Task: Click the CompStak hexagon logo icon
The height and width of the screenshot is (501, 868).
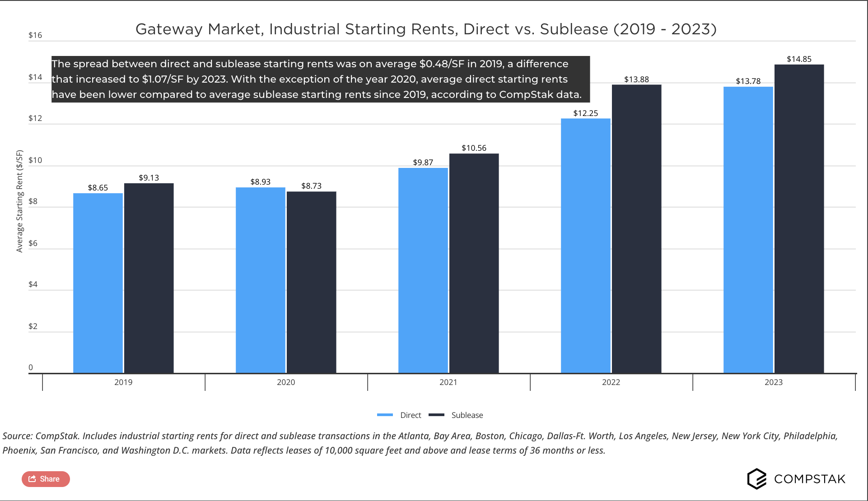Action: [x=757, y=478]
